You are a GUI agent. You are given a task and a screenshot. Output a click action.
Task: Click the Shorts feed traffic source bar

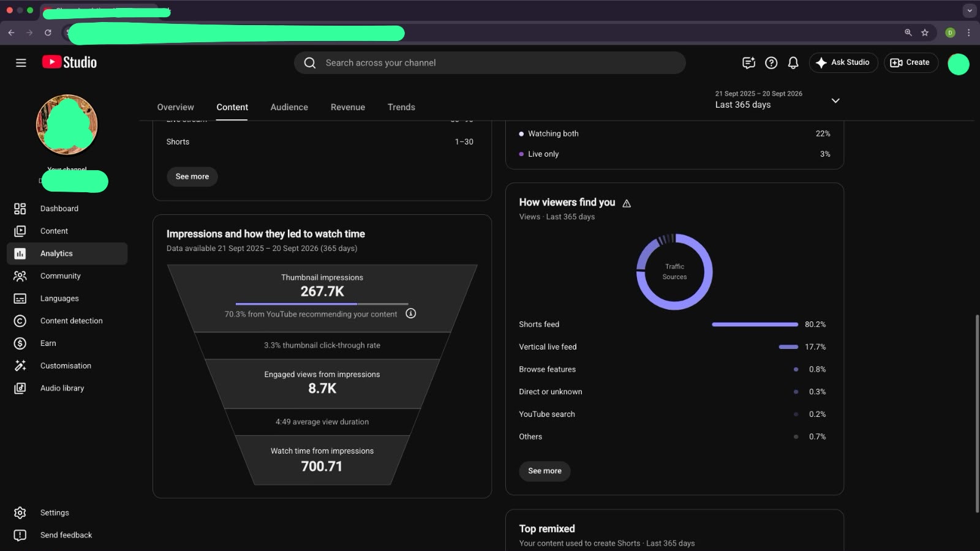click(x=755, y=324)
